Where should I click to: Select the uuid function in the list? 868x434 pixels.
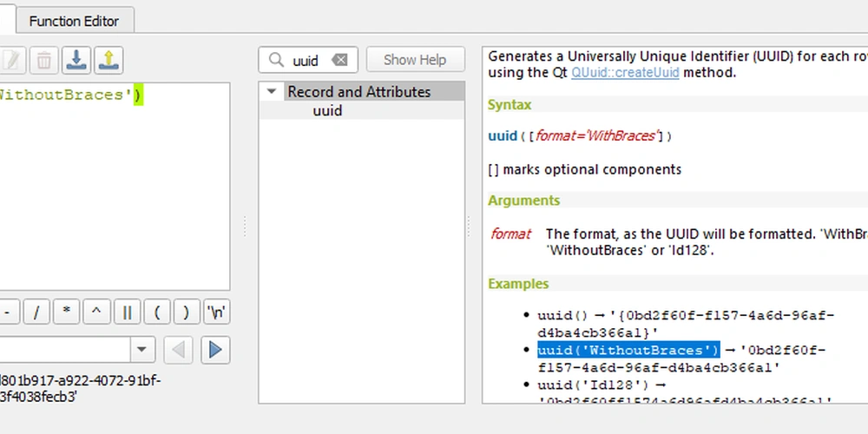327,111
